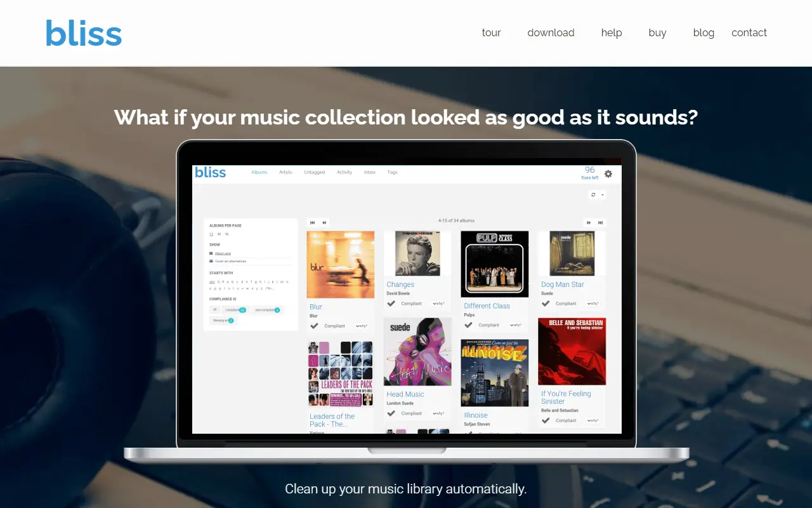The image size is (812, 508).
Task: Select the 'all' compliance filter
Action: point(214,310)
